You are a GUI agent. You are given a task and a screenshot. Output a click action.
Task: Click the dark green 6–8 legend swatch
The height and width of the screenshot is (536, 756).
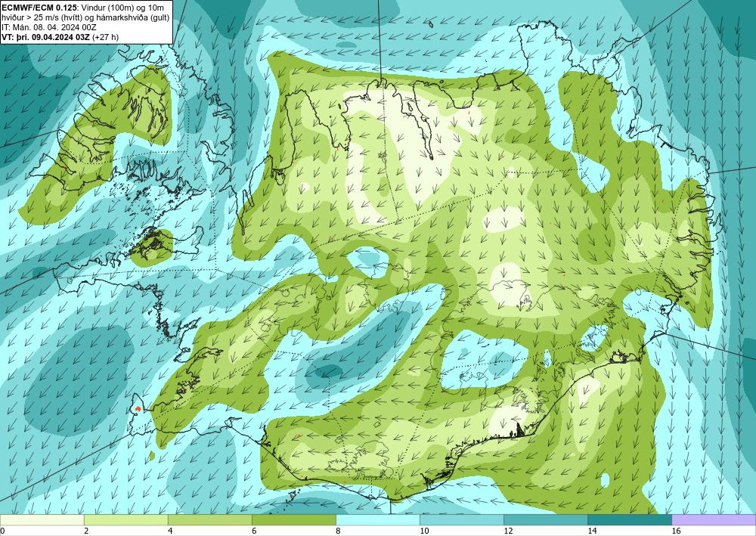coord(293,519)
